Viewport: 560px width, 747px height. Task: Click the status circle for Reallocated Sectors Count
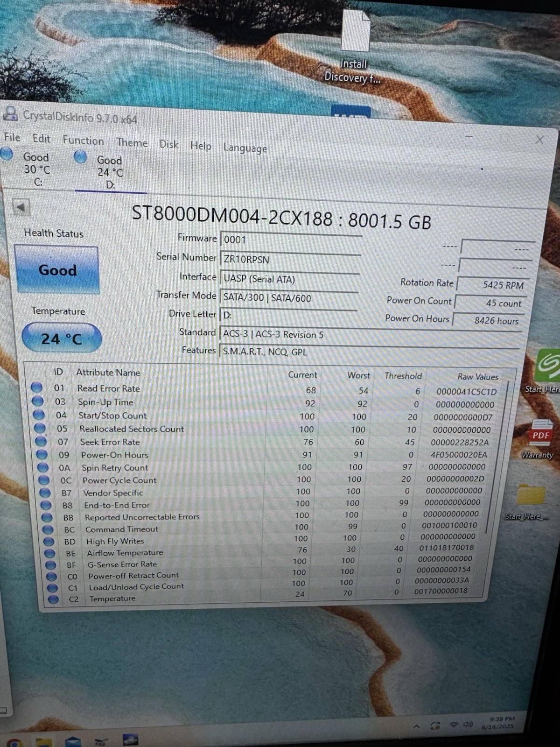(40, 428)
